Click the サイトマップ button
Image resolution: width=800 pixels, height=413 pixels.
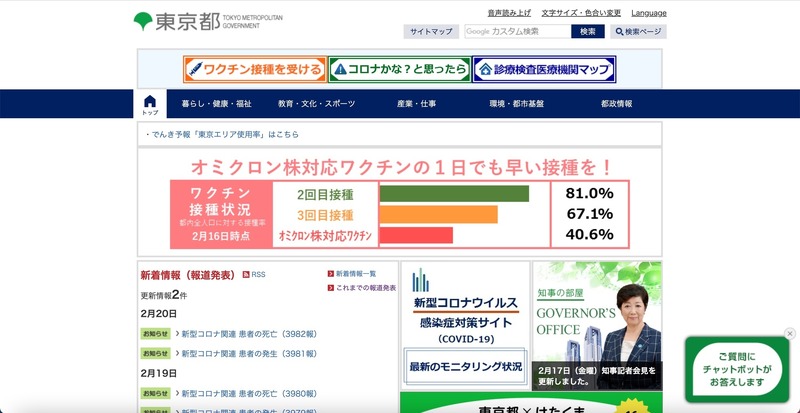tap(431, 32)
